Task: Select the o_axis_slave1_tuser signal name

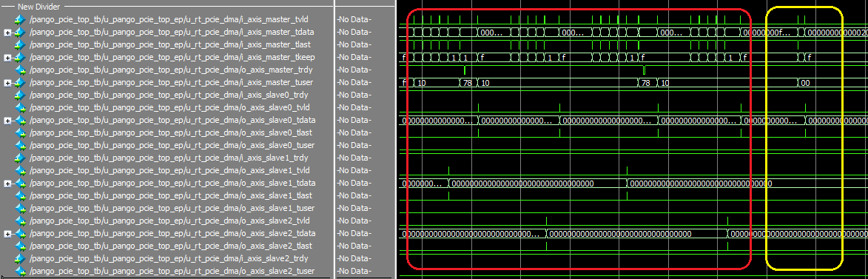Action: click(172, 208)
